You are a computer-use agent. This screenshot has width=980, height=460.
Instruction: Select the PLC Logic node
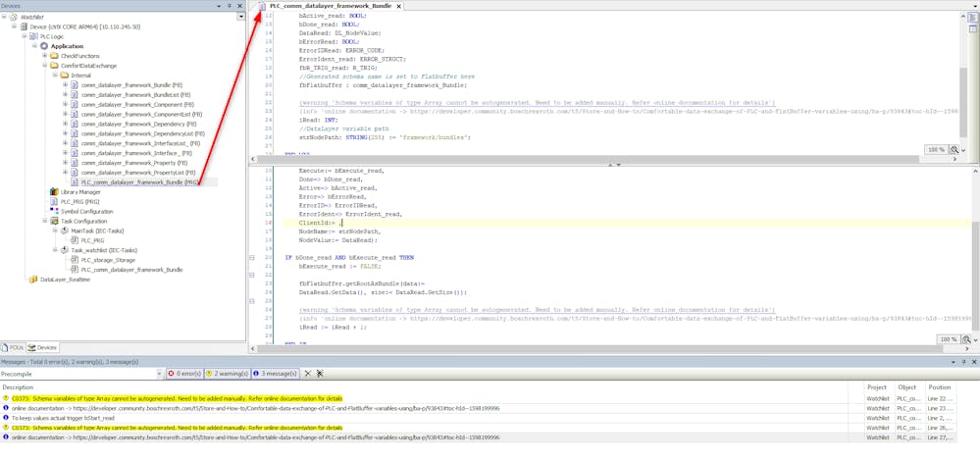click(52, 36)
